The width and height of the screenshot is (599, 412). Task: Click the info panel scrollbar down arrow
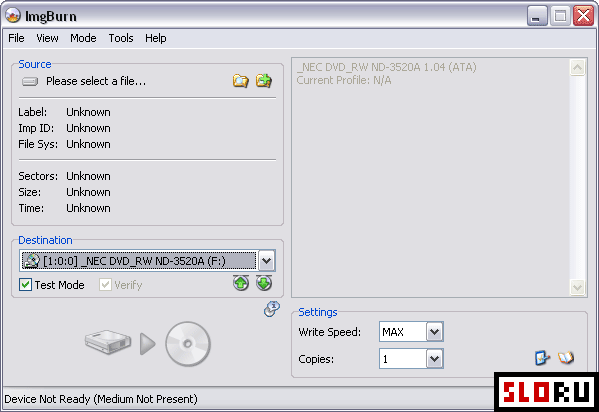tap(577, 287)
